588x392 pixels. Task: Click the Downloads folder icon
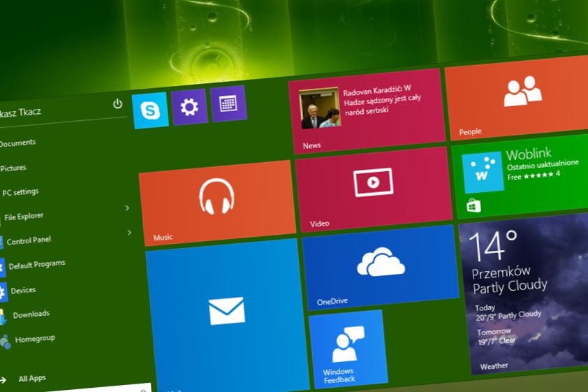coord(3,318)
